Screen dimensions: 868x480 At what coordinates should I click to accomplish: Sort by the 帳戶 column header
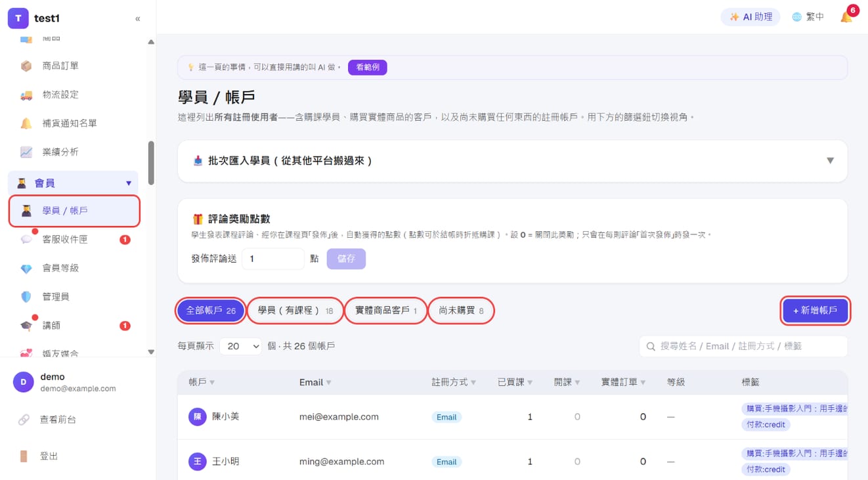[202, 382]
